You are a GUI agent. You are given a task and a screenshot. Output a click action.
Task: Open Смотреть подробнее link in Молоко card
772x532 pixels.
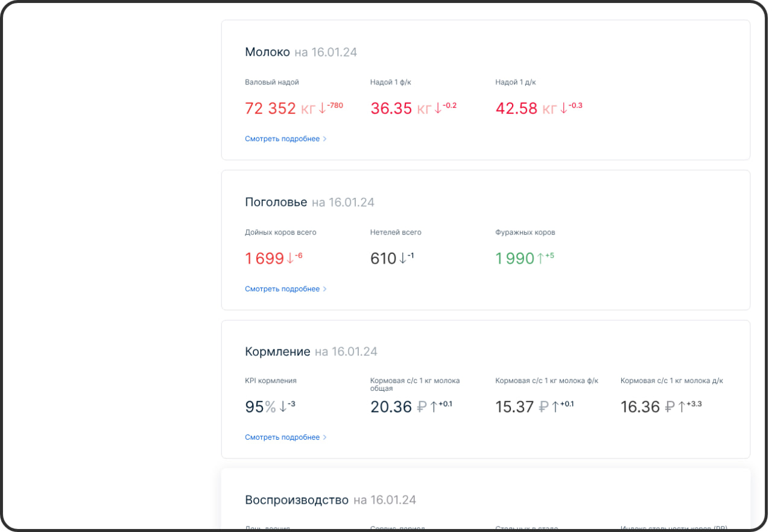pyautogui.click(x=282, y=139)
